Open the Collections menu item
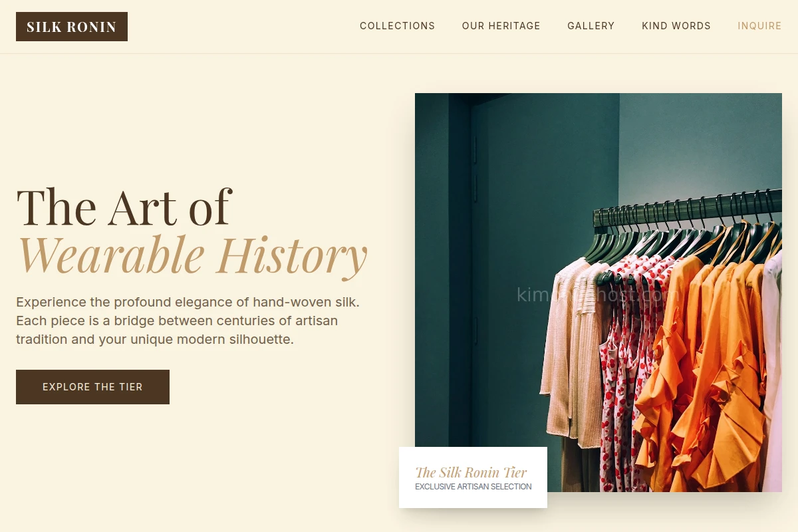 pos(397,26)
